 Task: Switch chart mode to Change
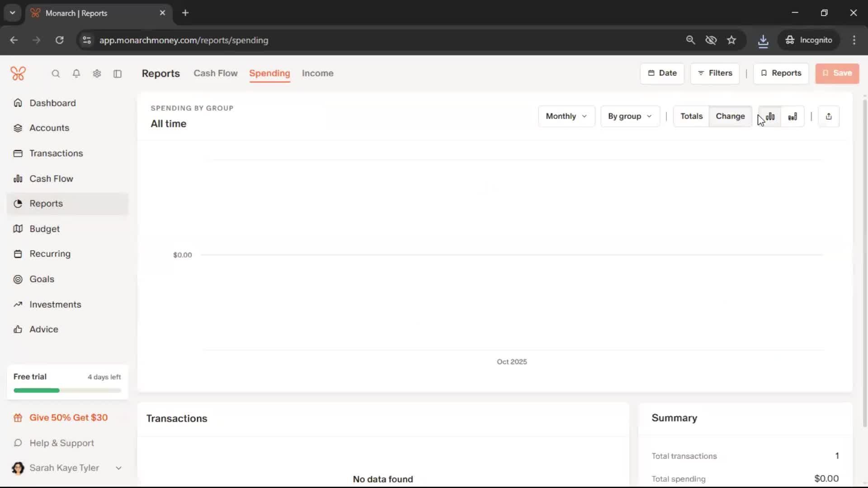[x=730, y=116]
